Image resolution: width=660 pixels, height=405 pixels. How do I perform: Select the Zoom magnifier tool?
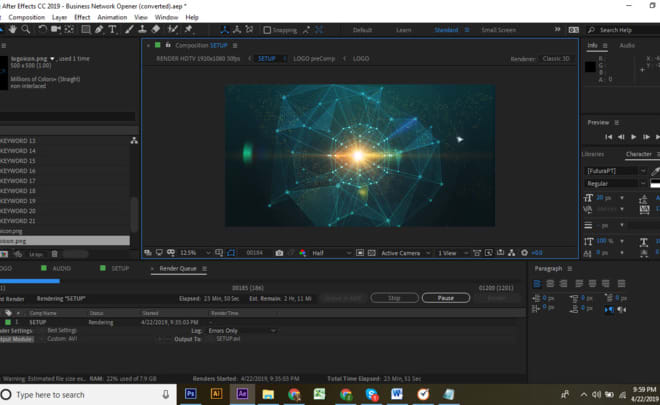26,29
